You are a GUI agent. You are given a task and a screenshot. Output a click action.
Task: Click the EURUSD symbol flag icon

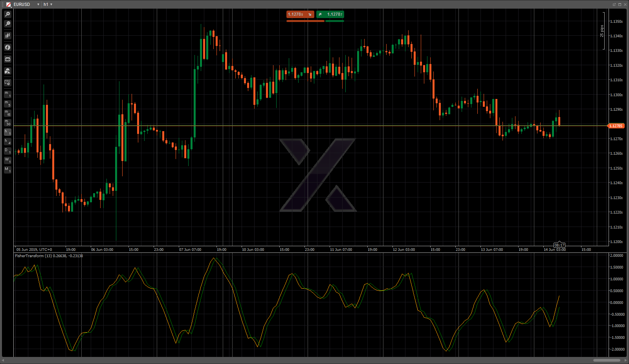tap(9, 4)
